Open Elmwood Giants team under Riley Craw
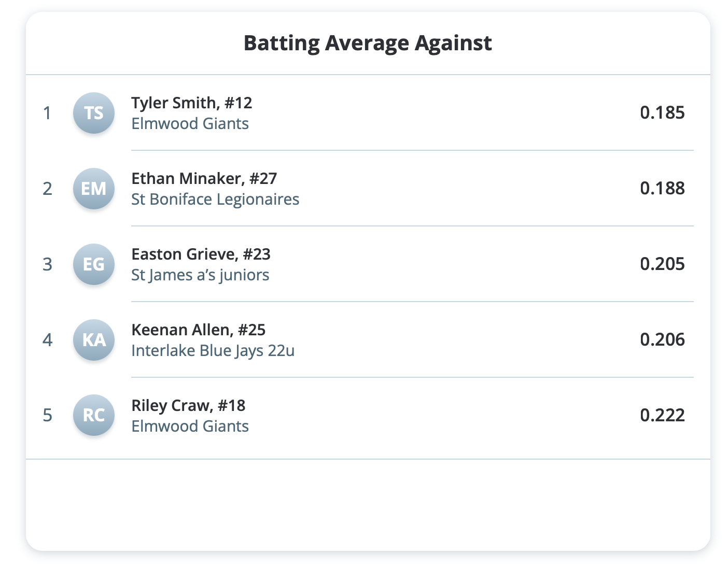The image size is (728, 569). pos(190,426)
